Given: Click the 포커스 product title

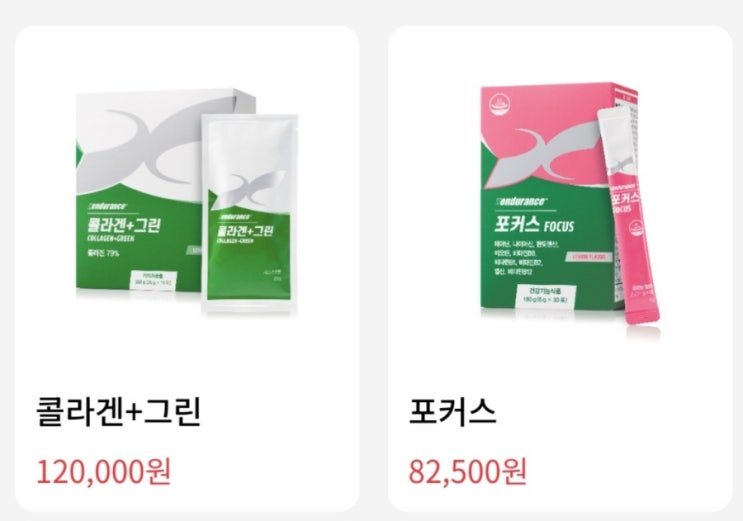Looking at the screenshot, I should coord(453,411).
